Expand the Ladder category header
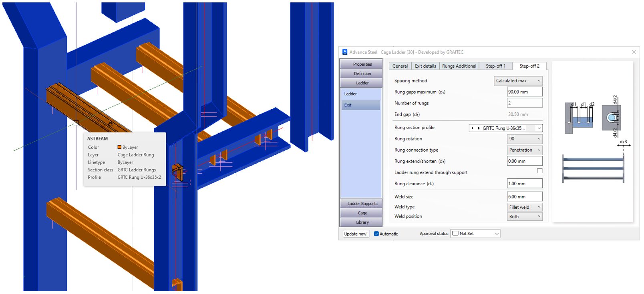 pos(362,83)
